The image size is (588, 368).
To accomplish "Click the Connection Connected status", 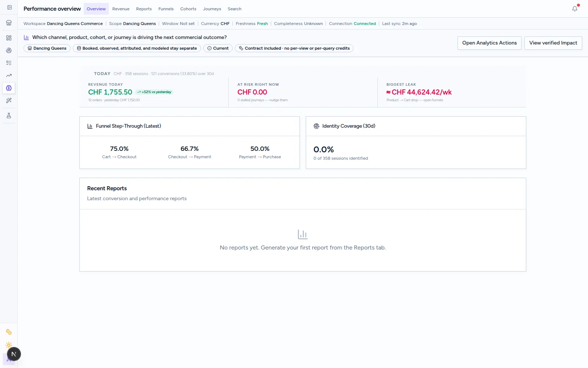I will 352,24.
